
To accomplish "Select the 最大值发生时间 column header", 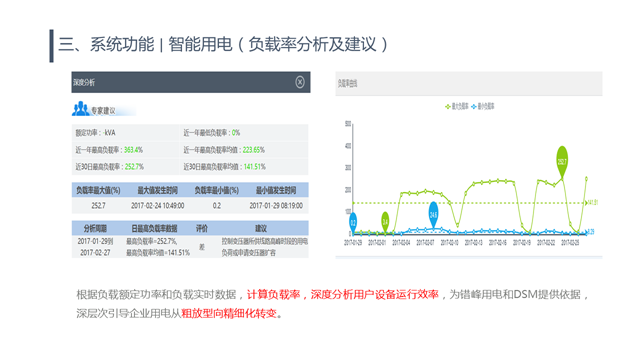I will (158, 190).
